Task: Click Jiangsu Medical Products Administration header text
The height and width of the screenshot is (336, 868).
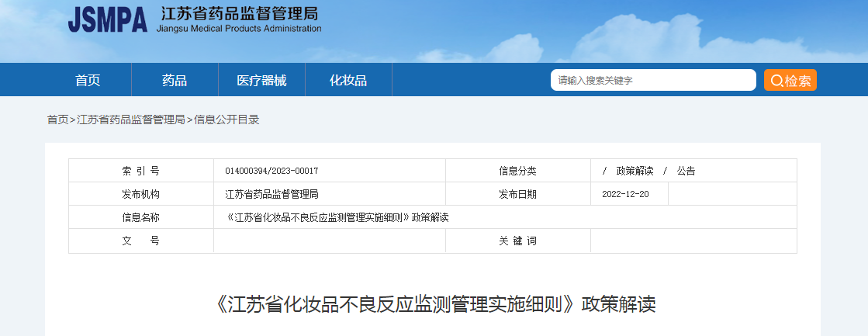Action: [239, 29]
